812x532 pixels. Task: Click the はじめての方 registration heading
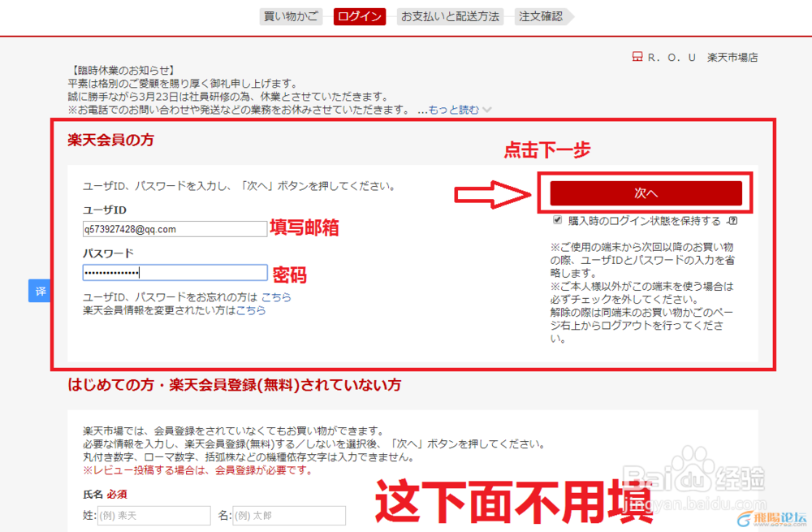234,385
